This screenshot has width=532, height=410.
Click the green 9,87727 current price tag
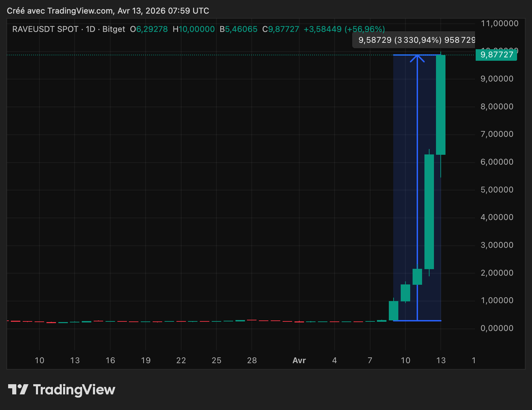(496, 55)
